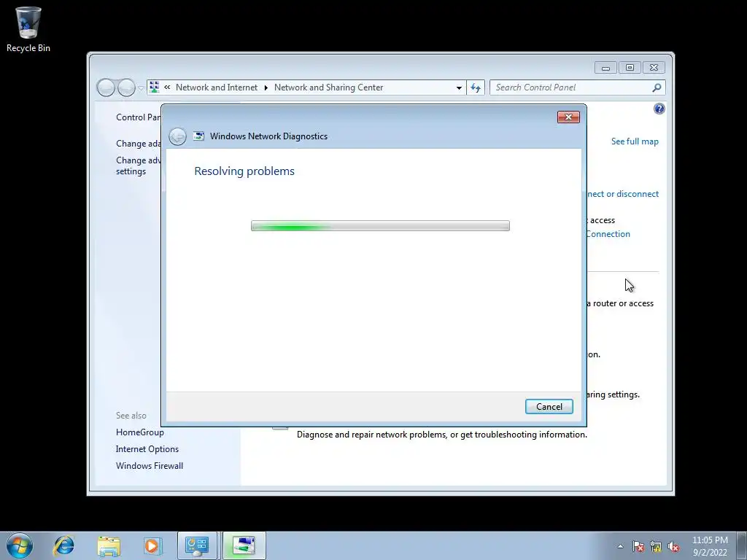Select Network and Internet breadcrumb
Viewport: 747px width, 560px height.
pos(216,87)
